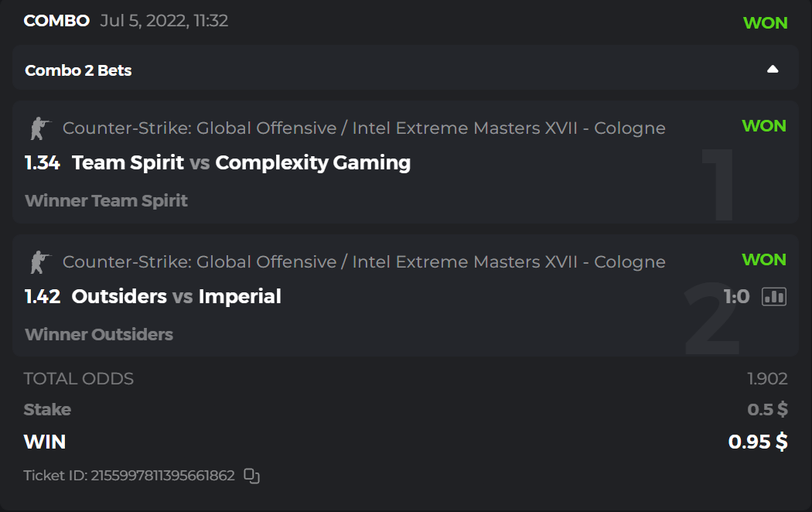Click the Combo 2 Bets header label

78,70
